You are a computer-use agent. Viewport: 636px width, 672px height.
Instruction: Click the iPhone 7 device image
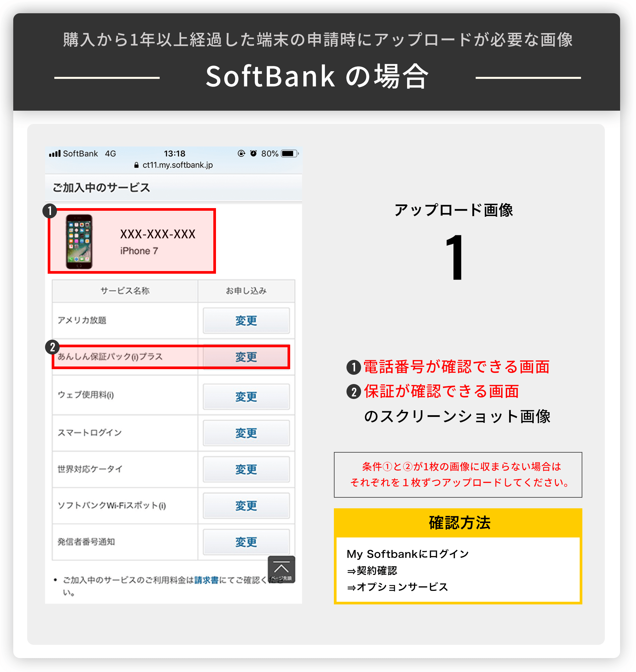pyautogui.click(x=79, y=242)
